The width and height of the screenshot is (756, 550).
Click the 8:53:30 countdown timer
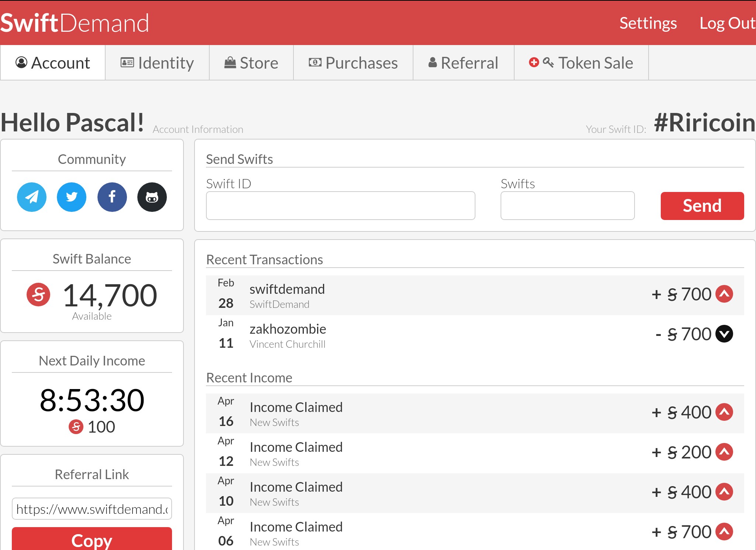click(92, 400)
